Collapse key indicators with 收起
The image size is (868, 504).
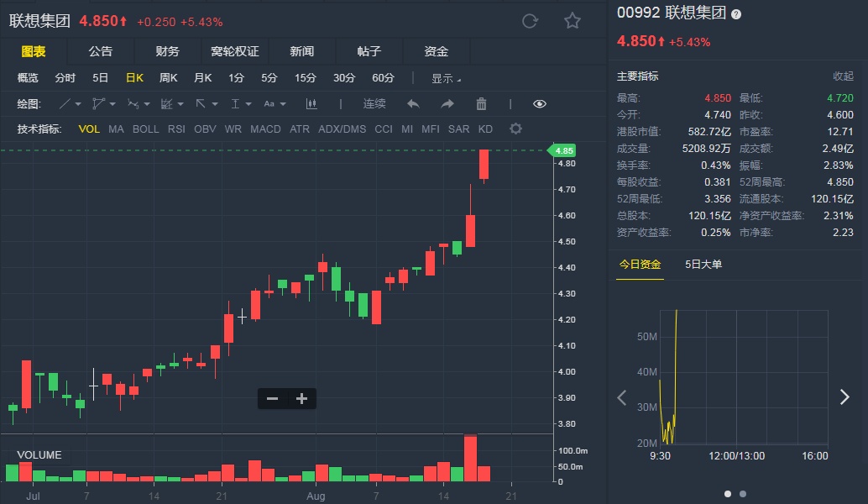[843, 76]
